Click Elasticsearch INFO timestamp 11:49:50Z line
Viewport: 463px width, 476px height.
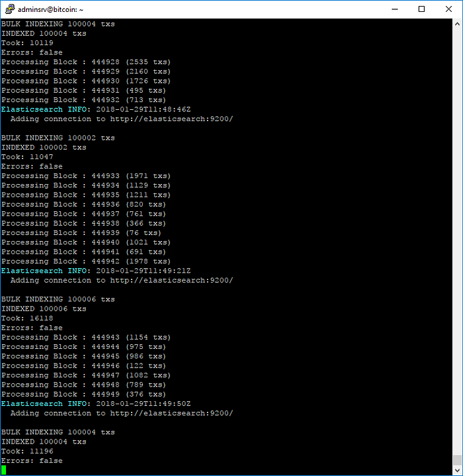click(x=96, y=404)
